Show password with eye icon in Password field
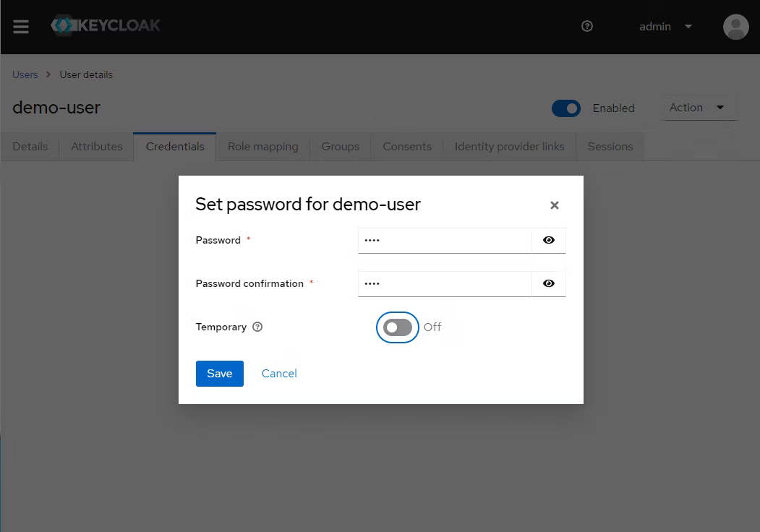Viewport: 760px width, 532px height. coord(549,240)
